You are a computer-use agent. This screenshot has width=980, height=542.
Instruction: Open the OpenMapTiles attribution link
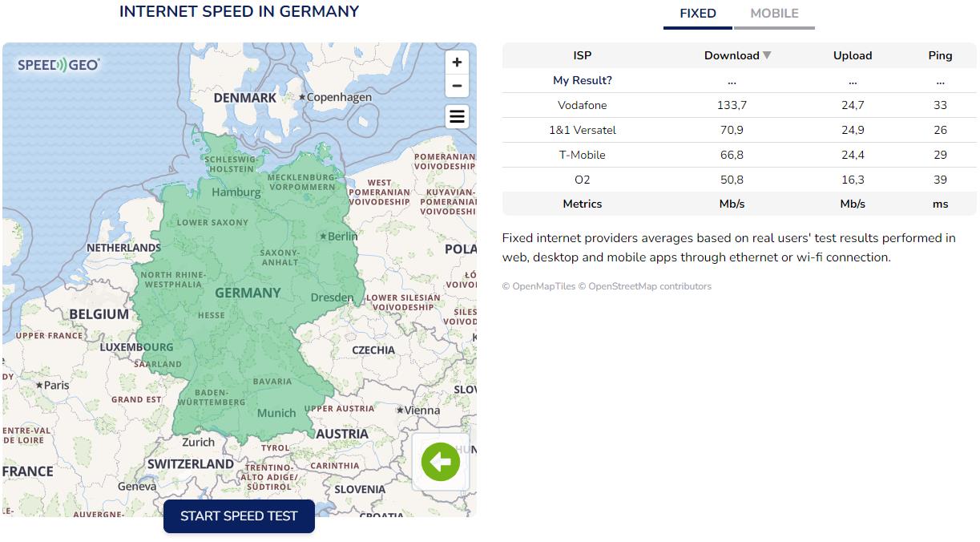coord(538,286)
